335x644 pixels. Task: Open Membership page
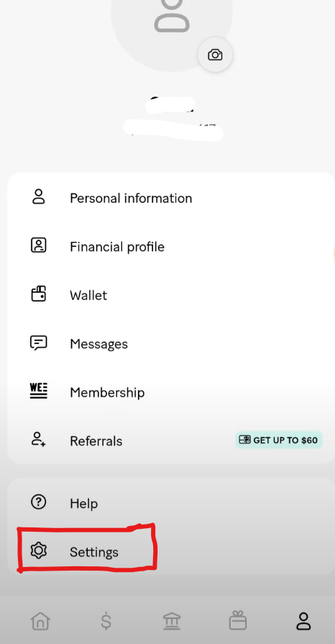pyautogui.click(x=171, y=392)
